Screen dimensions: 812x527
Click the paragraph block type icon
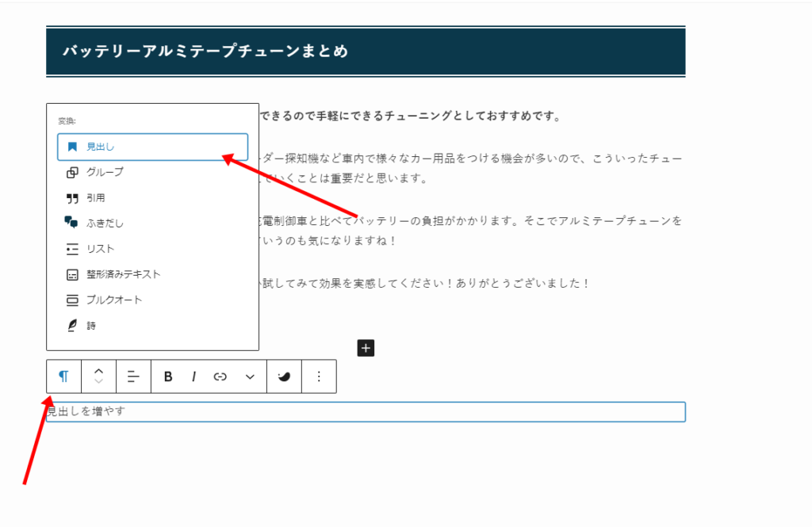63,376
